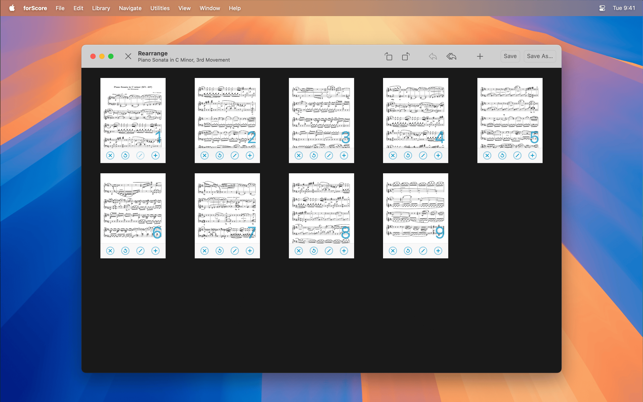
Task: Edit page 5 with its pencil icon
Action: click(517, 155)
